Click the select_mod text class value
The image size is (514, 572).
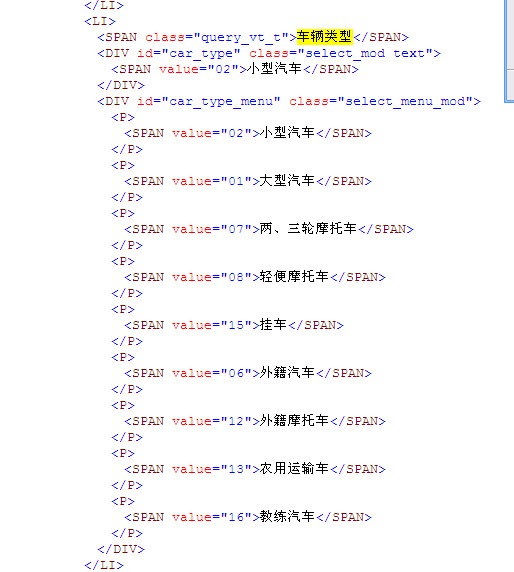click(x=365, y=53)
